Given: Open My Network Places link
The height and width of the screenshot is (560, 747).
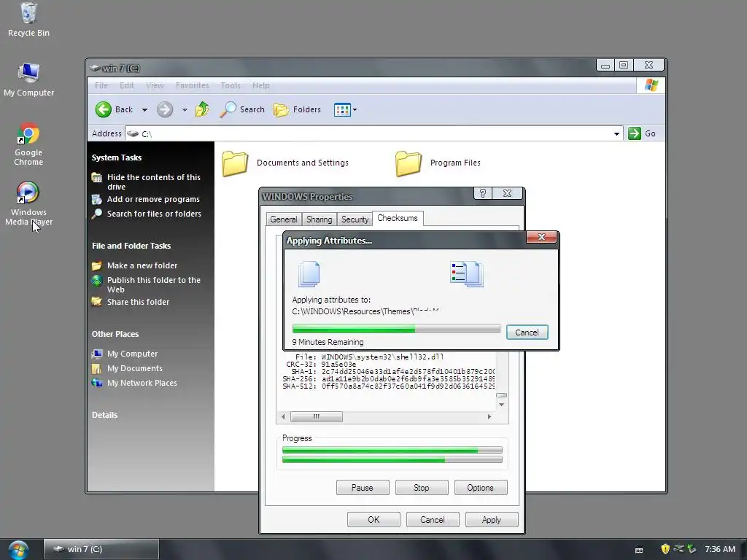Looking at the screenshot, I should click(x=142, y=383).
